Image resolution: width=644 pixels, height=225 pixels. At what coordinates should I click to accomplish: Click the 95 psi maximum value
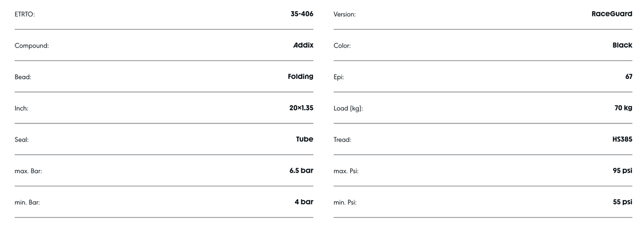point(623,170)
